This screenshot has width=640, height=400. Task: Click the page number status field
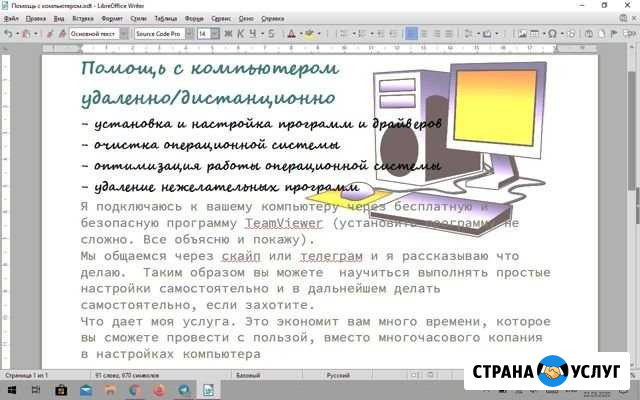26,375
